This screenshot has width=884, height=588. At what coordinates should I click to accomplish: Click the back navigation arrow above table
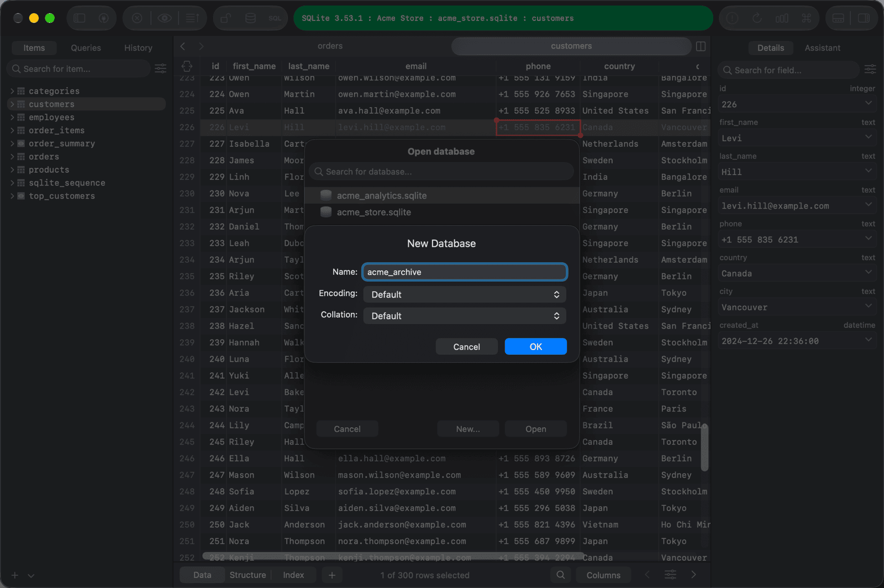pyautogui.click(x=183, y=46)
